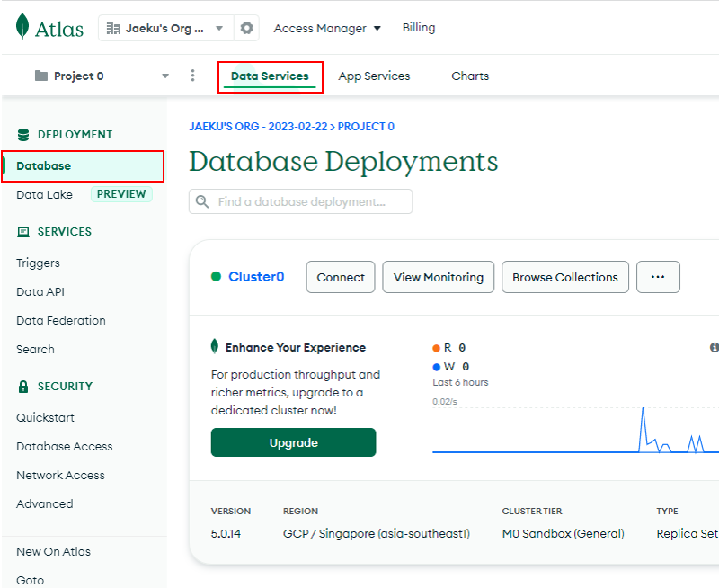Click Browse Collections button
The image size is (719, 588).
click(565, 278)
